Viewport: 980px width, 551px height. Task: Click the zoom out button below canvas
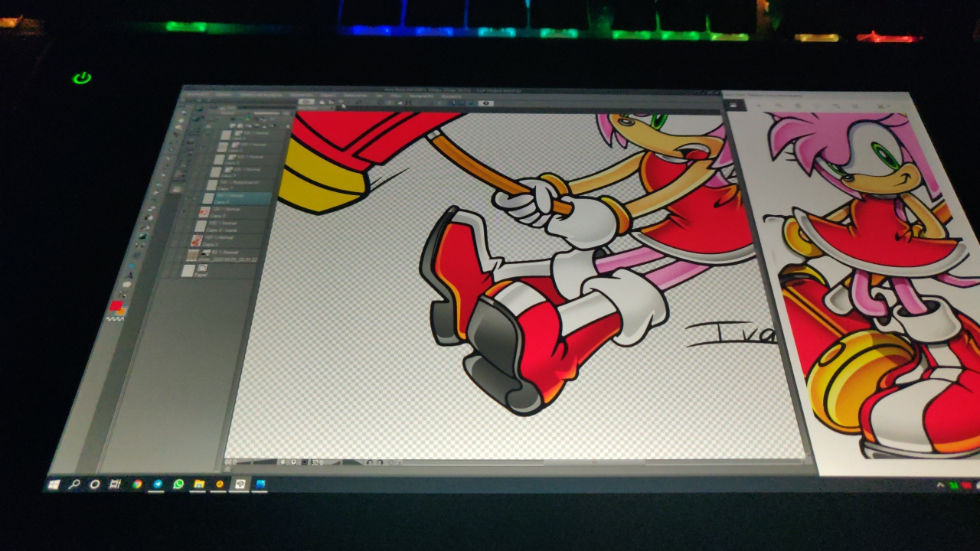click(x=283, y=462)
